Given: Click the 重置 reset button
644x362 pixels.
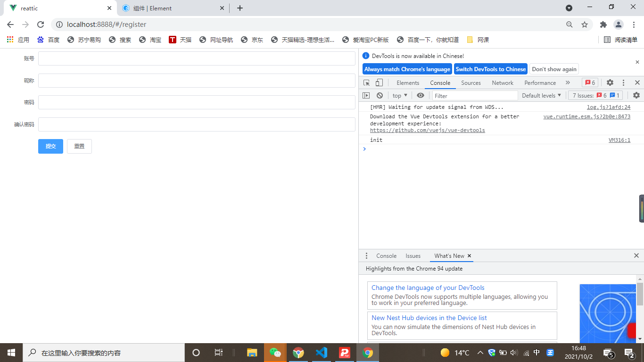Looking at the screenshot, I should 79,146.
